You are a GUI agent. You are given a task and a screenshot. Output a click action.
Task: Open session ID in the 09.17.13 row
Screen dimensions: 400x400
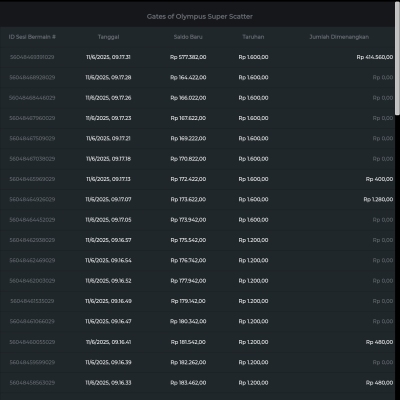pos(32,179)
